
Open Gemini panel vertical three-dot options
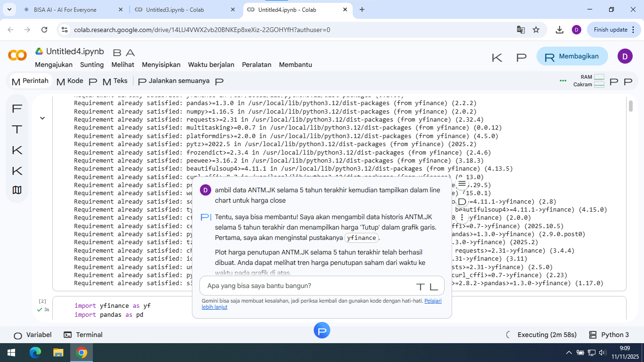pyautogui.click(x=462, y=217)
